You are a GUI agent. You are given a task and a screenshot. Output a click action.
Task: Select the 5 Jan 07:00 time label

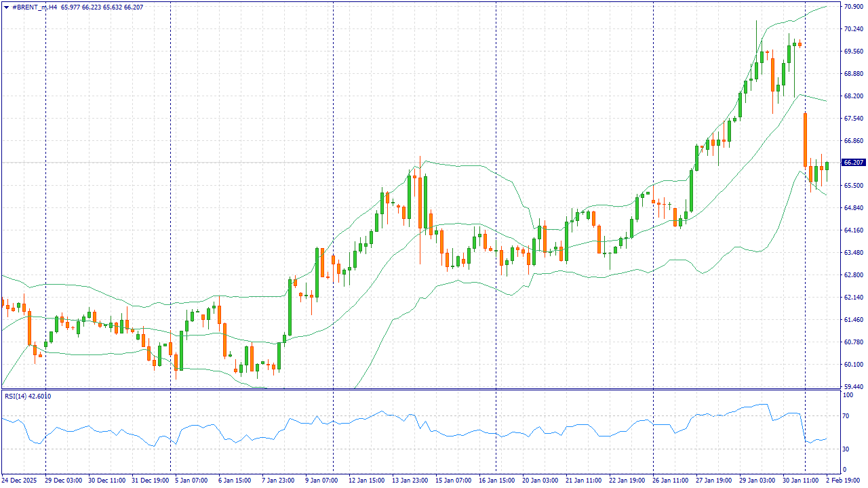tap(191, 481)
